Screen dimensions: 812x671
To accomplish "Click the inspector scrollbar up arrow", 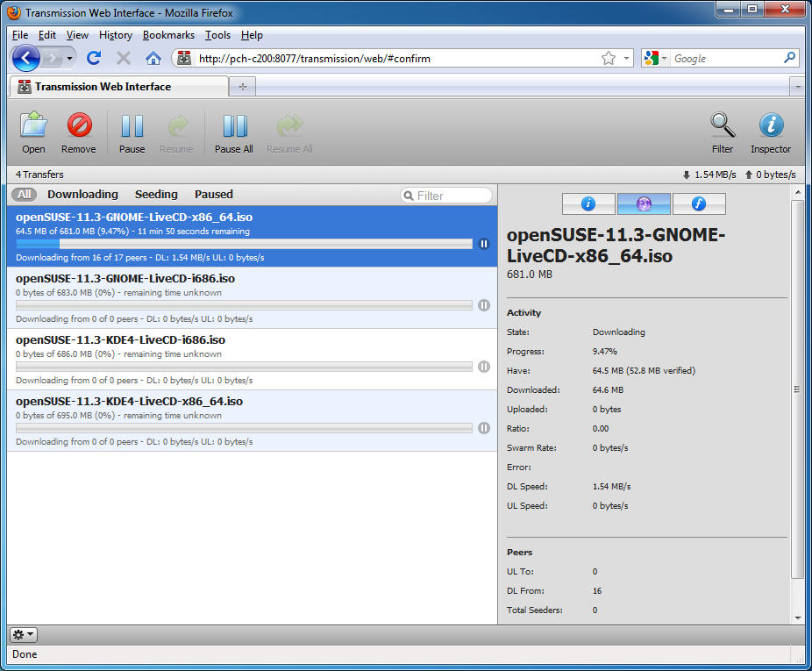I will 797,192.
